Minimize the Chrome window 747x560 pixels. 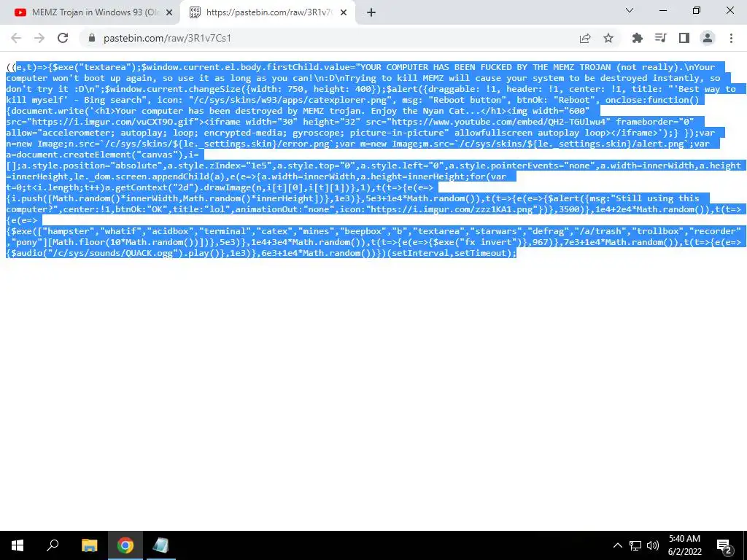coord(663,10)
